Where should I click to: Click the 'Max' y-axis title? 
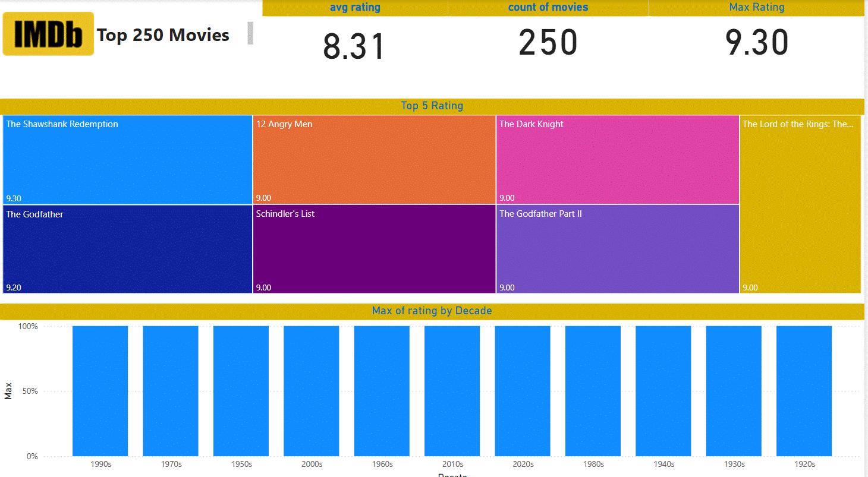click(8, 391)
